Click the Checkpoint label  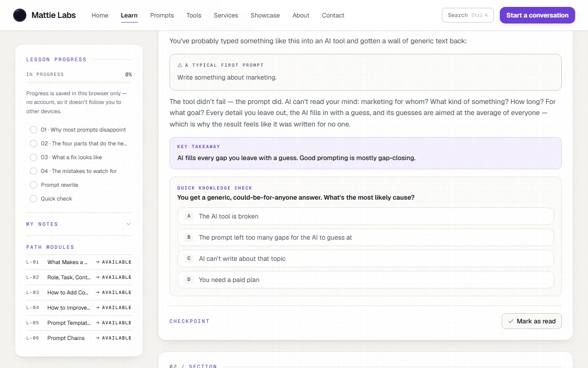tap(189, 321)
